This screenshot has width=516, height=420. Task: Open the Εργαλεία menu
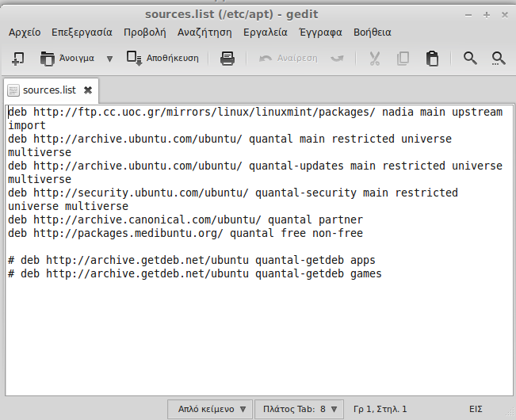pos(266,32)
